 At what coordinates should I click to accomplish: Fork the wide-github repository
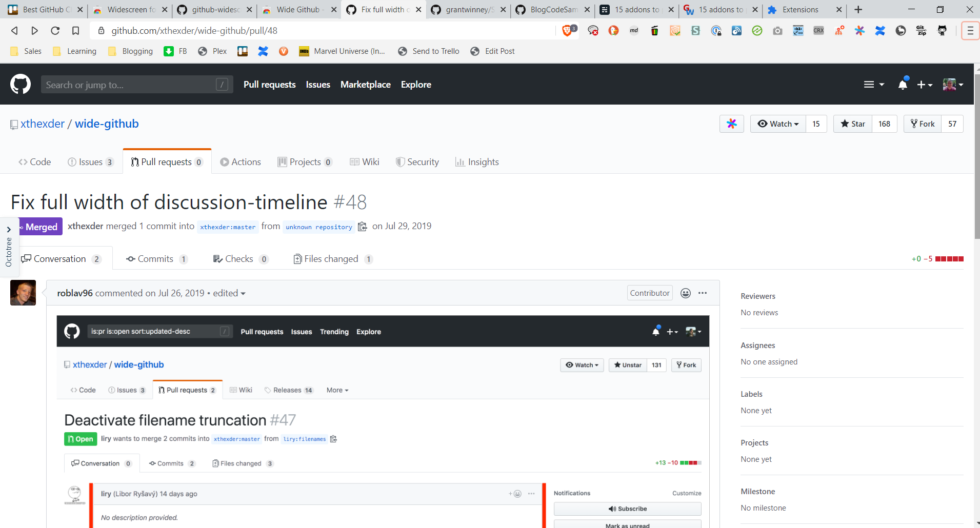923,124
